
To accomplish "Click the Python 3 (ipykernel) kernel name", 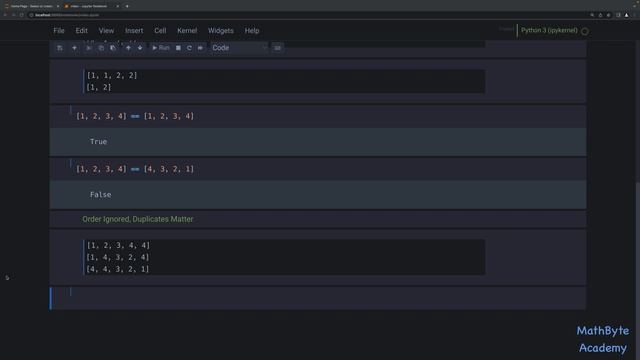I will (549, 31).
